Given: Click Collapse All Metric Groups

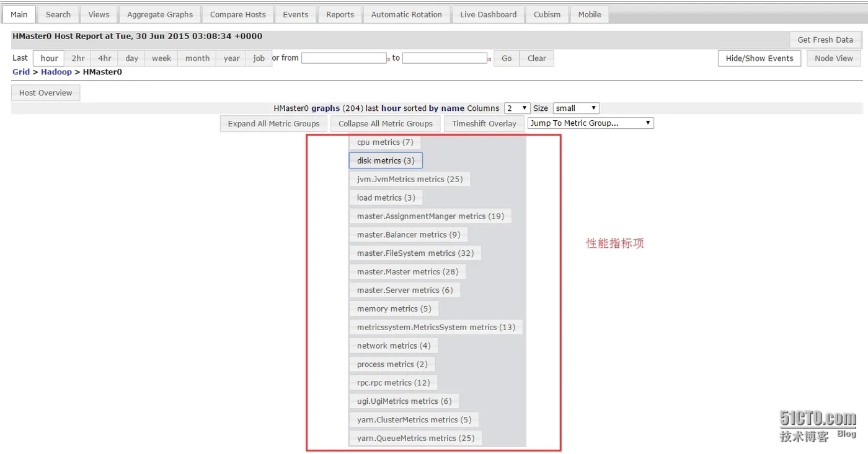Looking at the screenshot, I should pyautogui.click(x=386, y=123).
